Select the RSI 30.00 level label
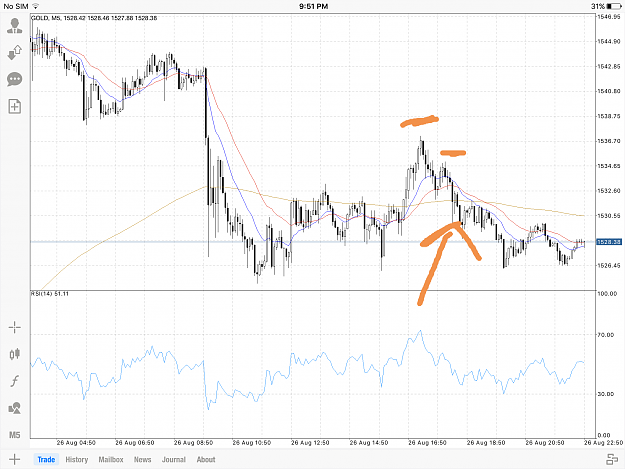Viewport: 625px width, 469px height. 605,394
